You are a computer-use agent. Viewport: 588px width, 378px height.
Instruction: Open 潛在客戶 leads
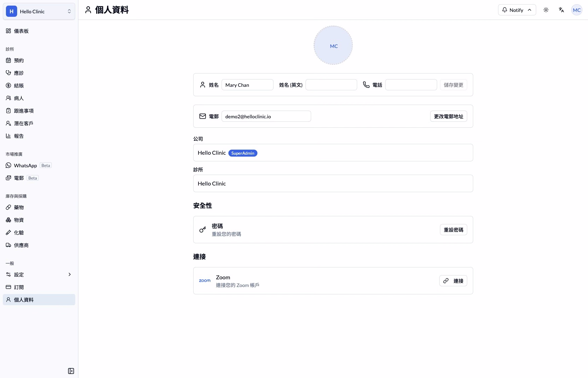click(x=39, y=123)
